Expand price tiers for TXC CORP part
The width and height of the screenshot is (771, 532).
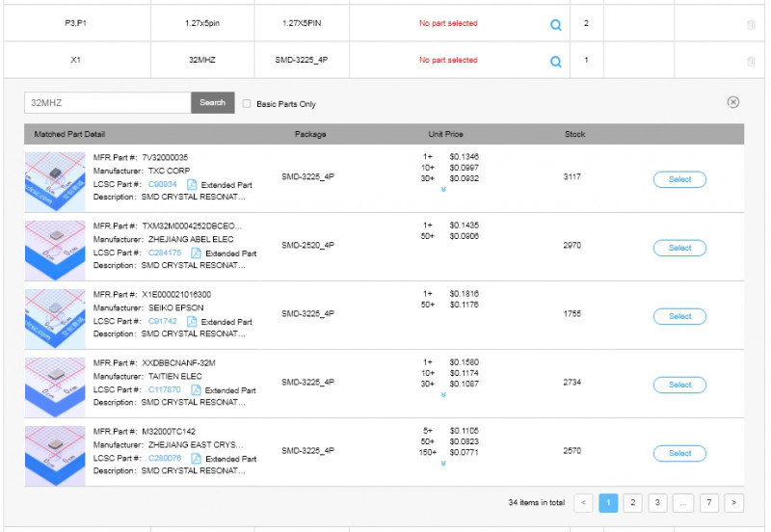[x=443, y=190]
